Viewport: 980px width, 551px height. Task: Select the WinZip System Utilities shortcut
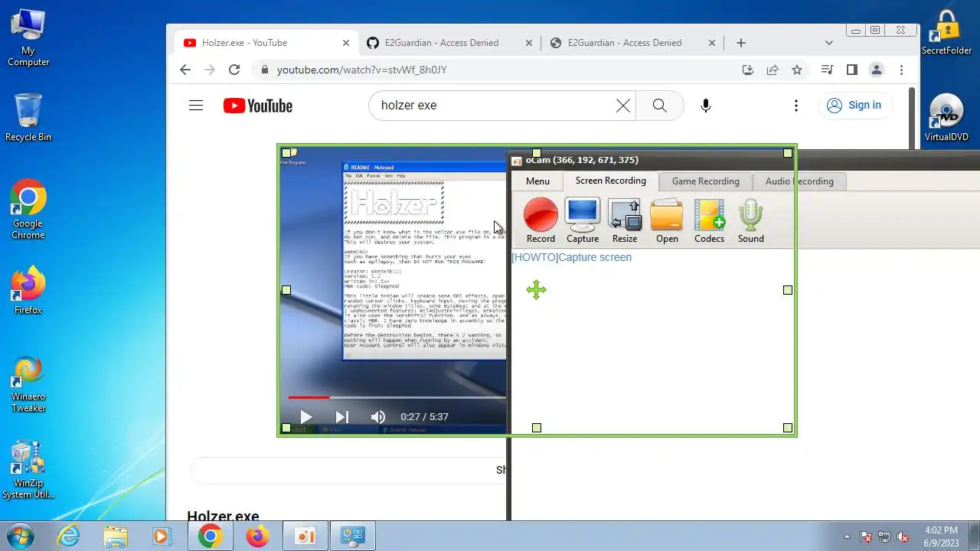click(28, 470)
